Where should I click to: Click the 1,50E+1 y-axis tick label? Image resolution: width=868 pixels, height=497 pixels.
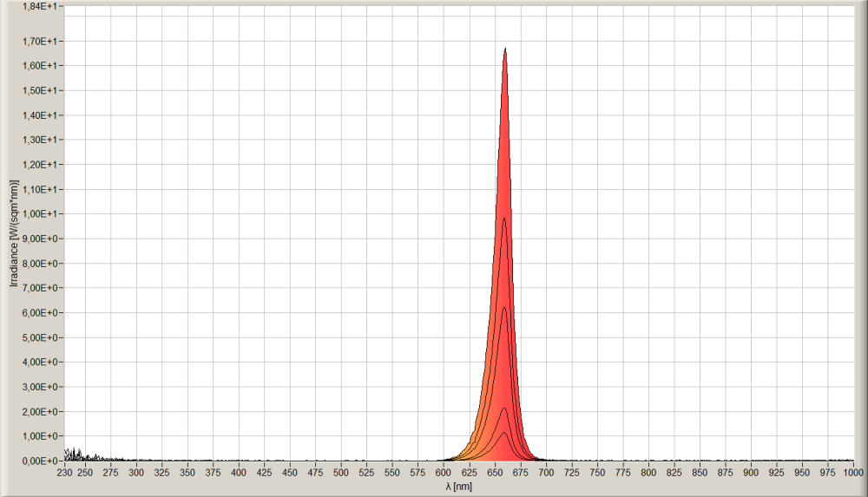(38, 90)
